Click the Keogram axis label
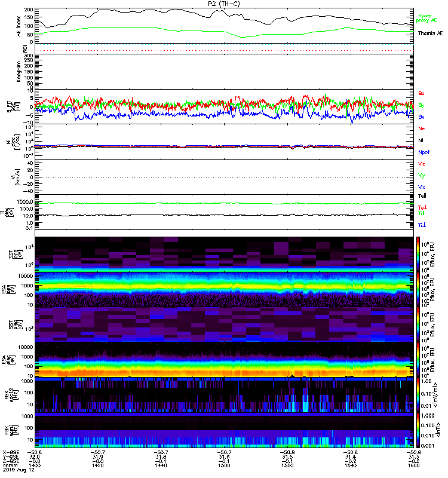Screen dimensions: 448x478 (19, 72)
